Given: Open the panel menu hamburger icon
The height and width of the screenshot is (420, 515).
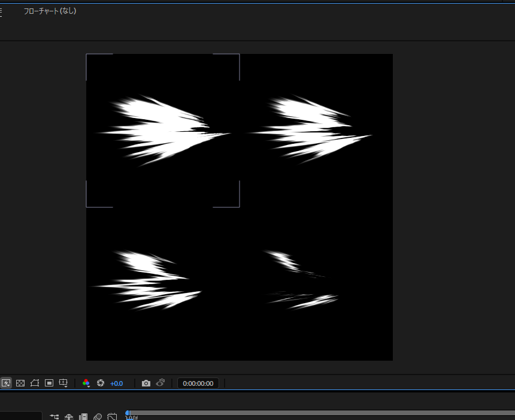Looking at the screenshot, I should click(x=2, y=11).
